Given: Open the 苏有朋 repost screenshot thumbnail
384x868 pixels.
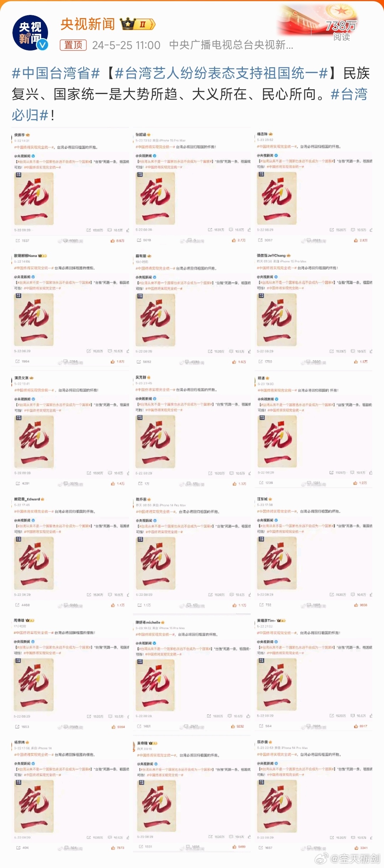Looking at the screenshot, I should pos(192,309).
